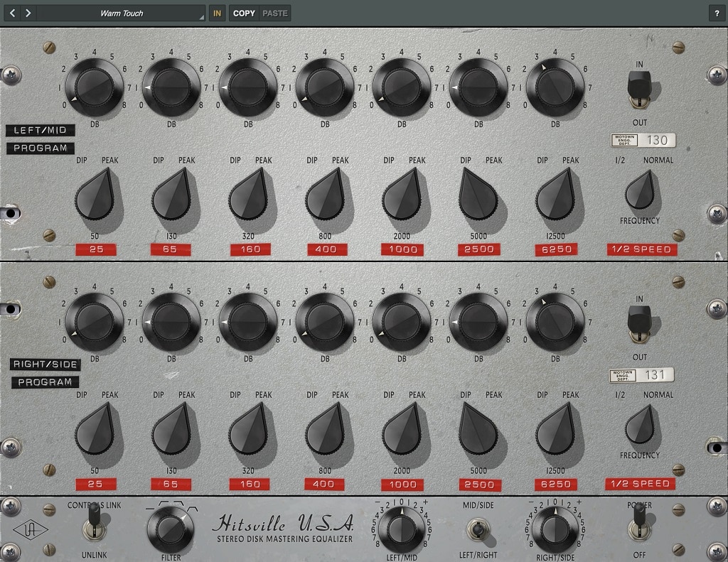Switch Left/Mid 160 Hz Dip/Peak pointer knob
The width and height of the screenshot is (728, 562).
[x=249, y=195]
